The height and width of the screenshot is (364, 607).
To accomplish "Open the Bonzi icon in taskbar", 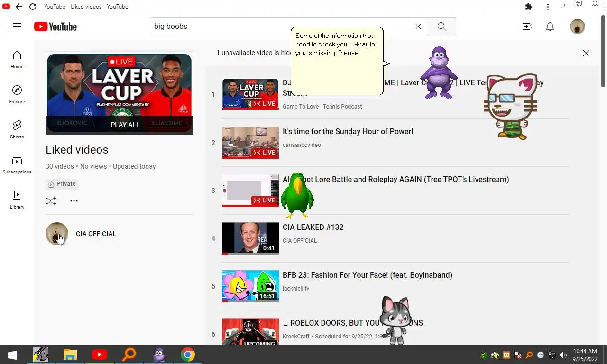I will click(x=158, y=355).
